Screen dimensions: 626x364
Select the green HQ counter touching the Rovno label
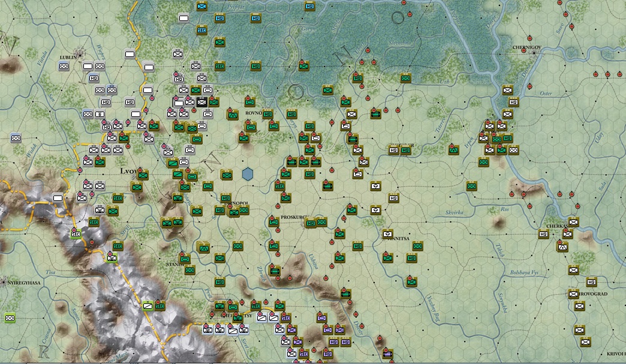(x=267, y=114)
